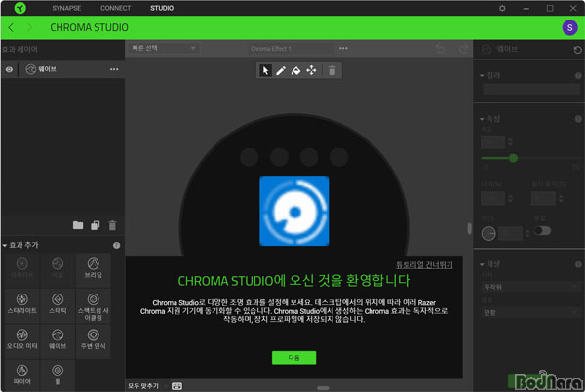585x392 pixels.
Task: Add the 오디오 미터 (Audio Meter) effect
Action: [x=22, y=339]
